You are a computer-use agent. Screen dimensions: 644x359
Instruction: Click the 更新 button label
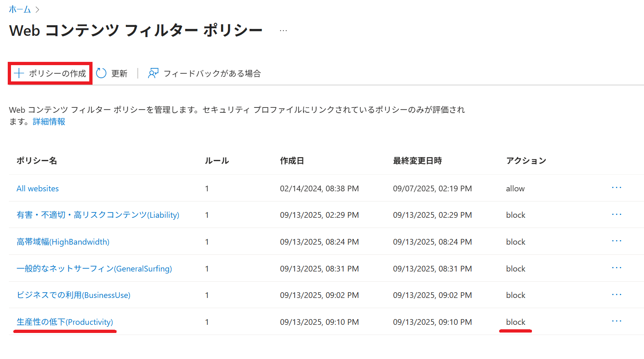119,73
